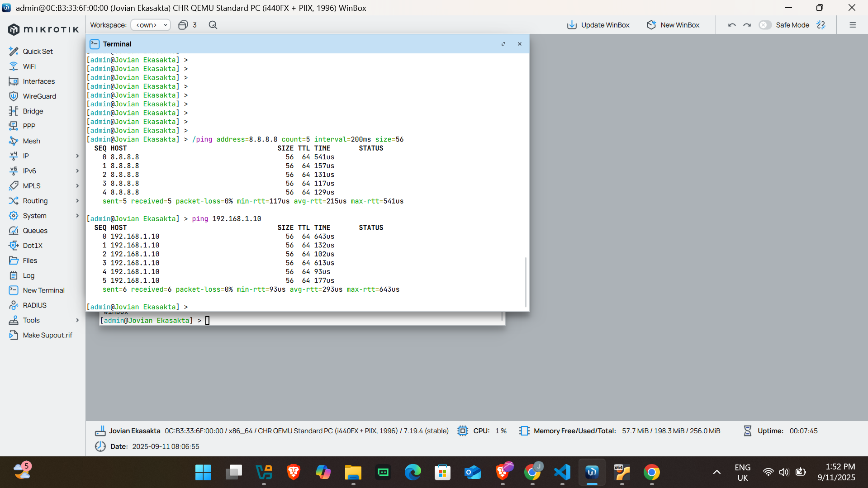Expand the IPv6 submenu

point(77,171)
